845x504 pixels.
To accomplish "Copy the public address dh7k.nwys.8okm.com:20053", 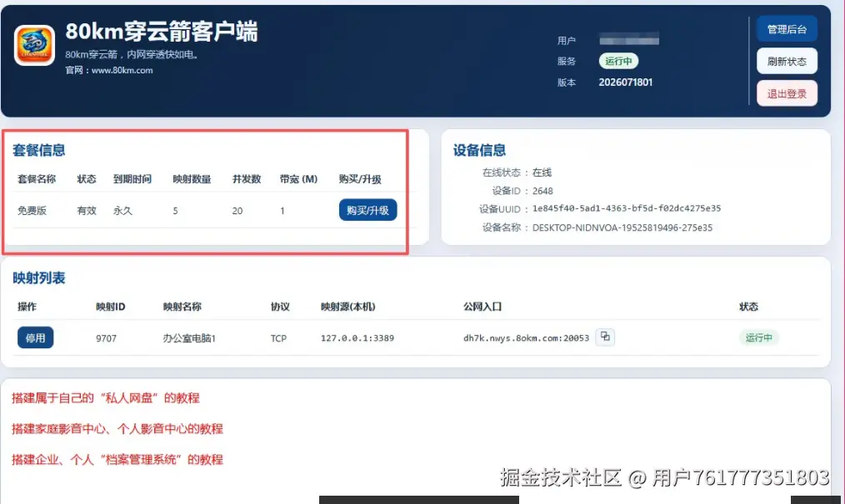I will (x=605, y=337).
